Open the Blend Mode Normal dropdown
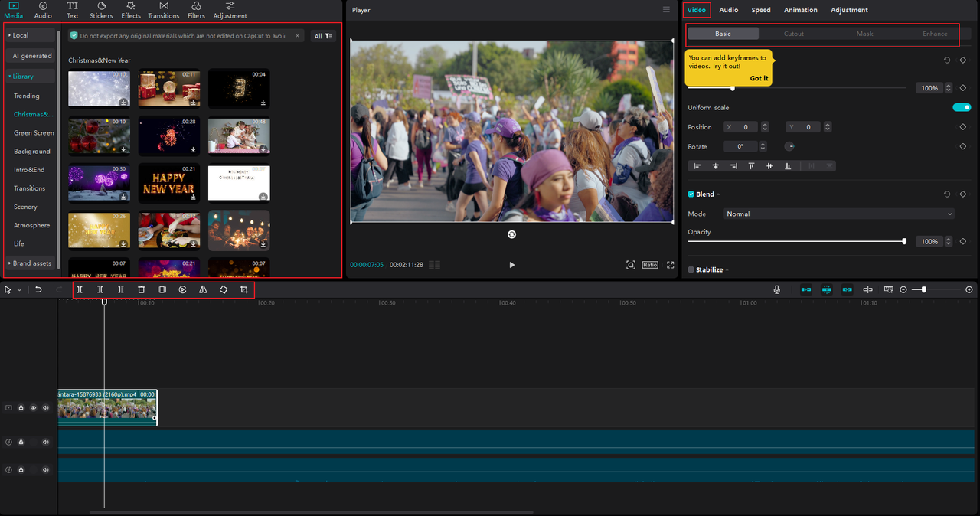Image resolution: width=980 pixels, height=516 pixels. point(839,214)
